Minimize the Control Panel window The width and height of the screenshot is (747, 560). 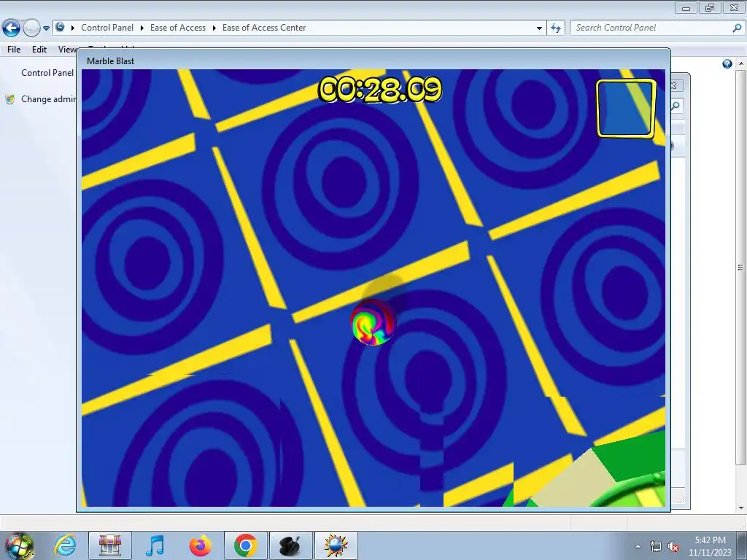coord(686,7)
